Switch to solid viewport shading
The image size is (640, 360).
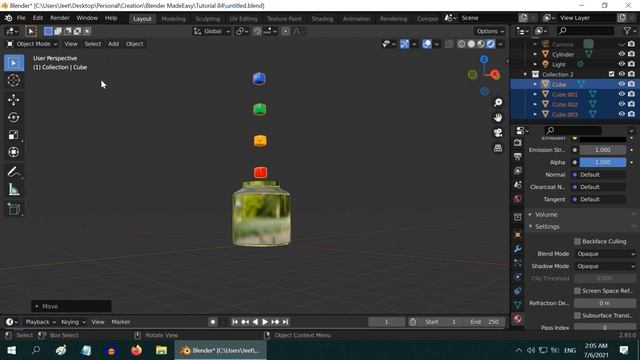tap(471, 44)
